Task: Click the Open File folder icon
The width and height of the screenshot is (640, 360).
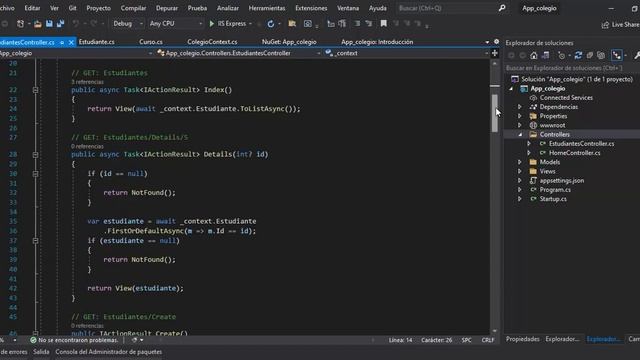Action: (x=38, y=24)
